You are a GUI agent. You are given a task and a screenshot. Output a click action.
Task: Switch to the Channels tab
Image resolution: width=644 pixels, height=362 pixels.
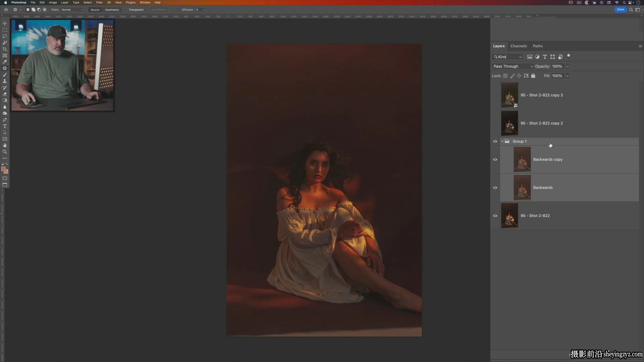click(x=519, y=46)
